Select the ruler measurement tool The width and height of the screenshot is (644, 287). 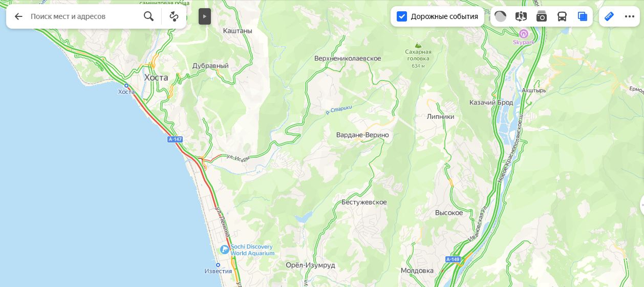pyautogui.click(x=609, y=16)
